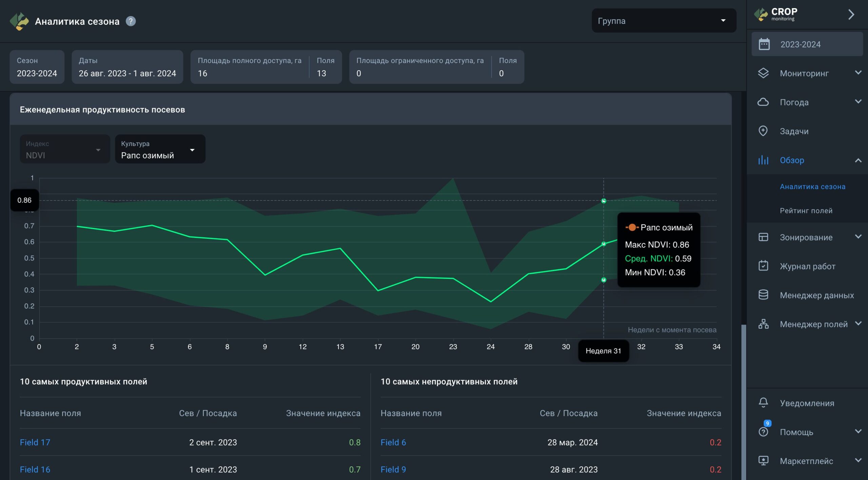Click the week 24 point on the NDVI line
Viewport: 868px width, 480px height.
491,302
